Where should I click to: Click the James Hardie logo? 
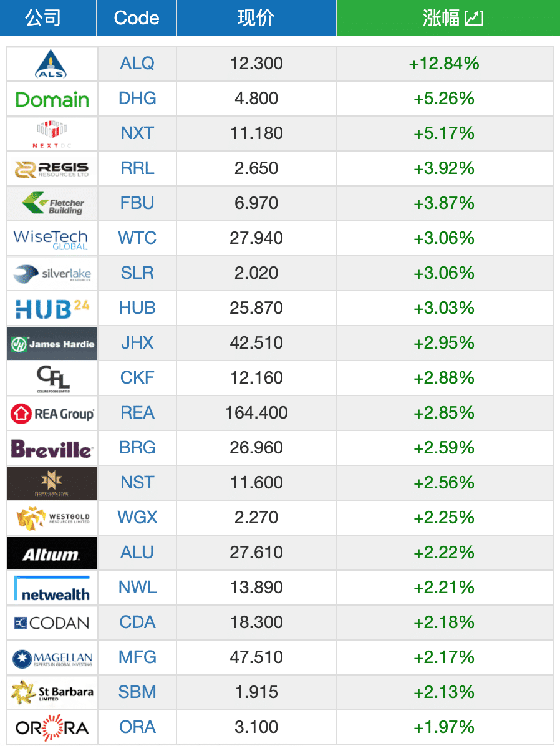click(52, 344)
